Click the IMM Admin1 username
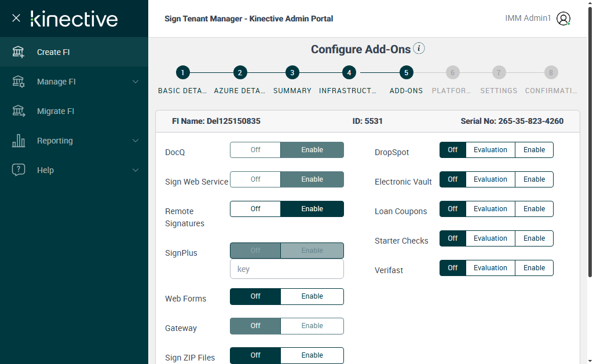593x364 pixels. tap(528, 18)
